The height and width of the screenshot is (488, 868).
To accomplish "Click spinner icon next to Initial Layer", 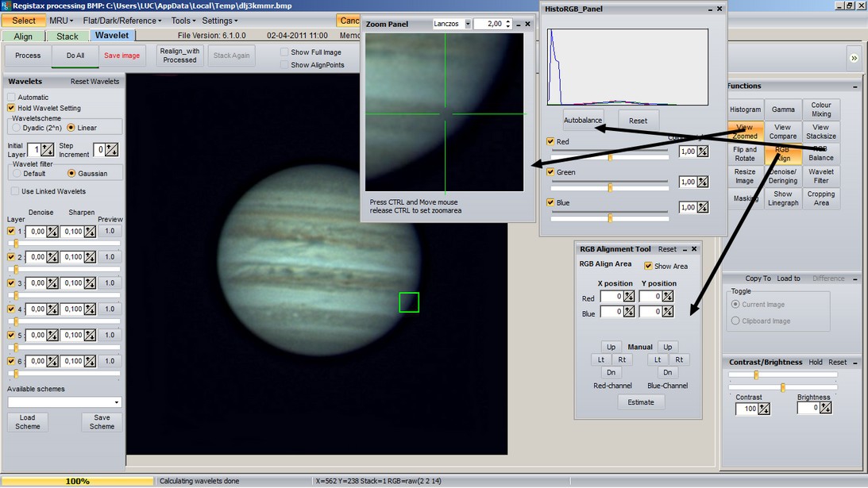I will tap(47, 150).
